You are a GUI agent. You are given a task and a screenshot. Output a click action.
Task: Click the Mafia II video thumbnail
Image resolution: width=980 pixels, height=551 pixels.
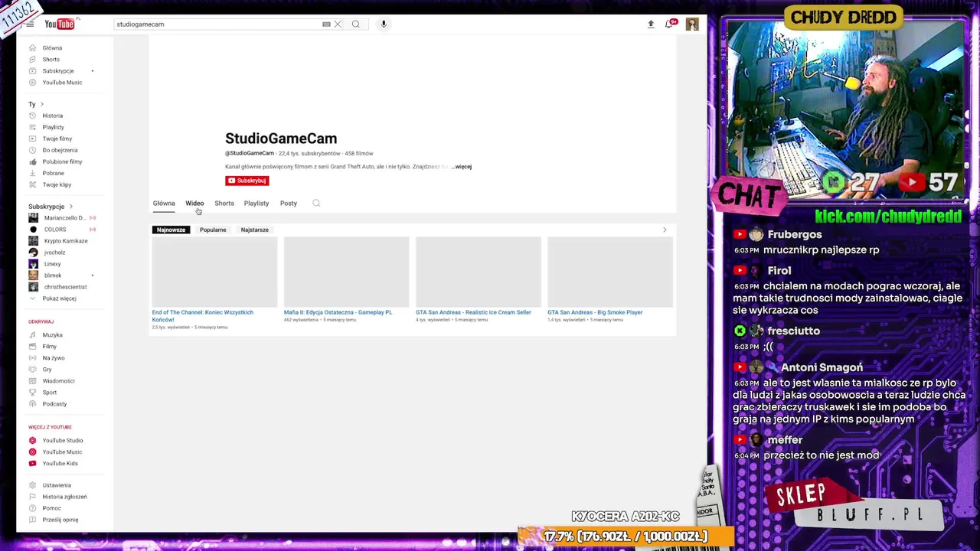coord(346,272)
